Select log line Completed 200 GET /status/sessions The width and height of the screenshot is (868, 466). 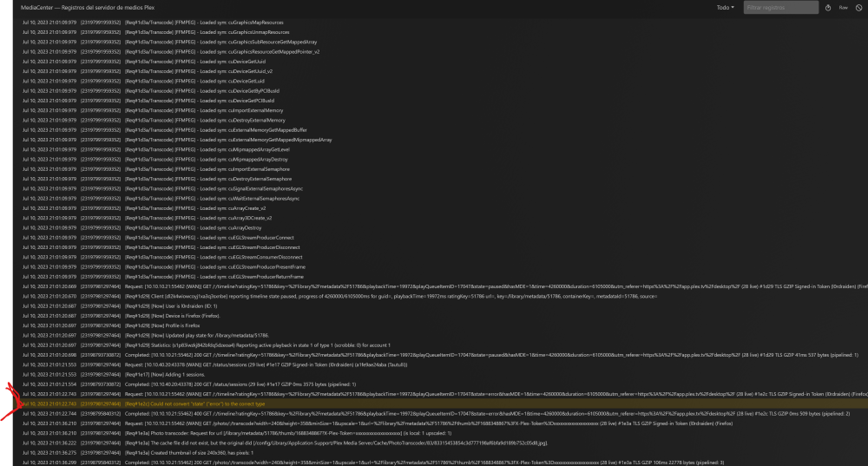pyautogui.click(x=189, y=384)
